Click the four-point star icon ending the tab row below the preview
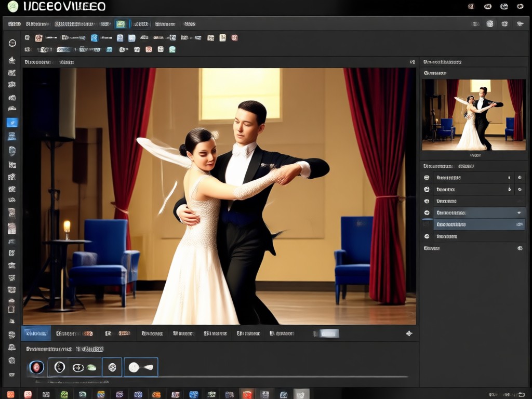The image size is (532, 399). (x=409, y=334)
